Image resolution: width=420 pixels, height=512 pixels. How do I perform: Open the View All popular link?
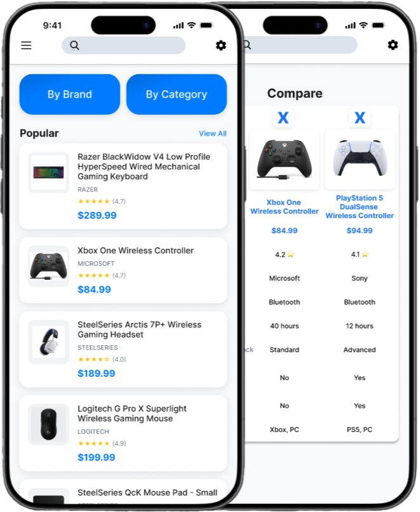point(213,133)
